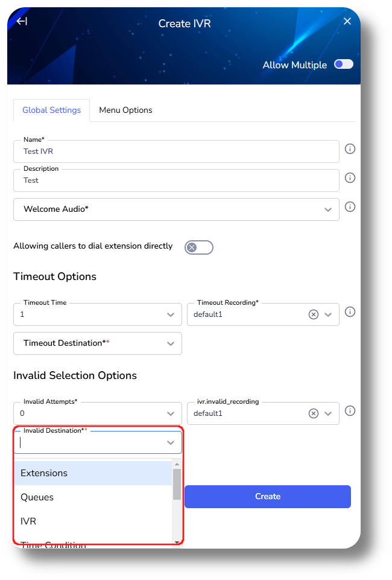Click info icon next to Welcome Audio
The image size is (392, 580).
point(350,207)
